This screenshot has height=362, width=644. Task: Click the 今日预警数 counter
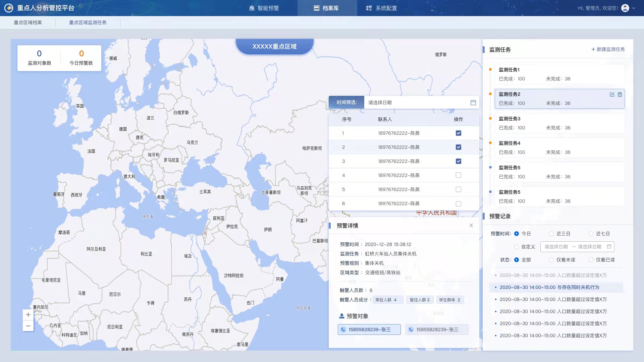pos(81,58)
